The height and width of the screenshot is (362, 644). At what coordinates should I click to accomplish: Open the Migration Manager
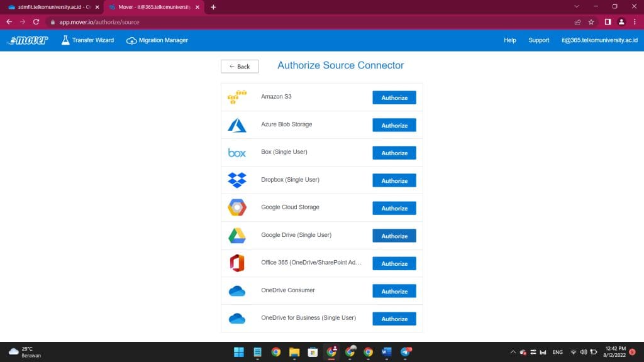[157, 40]
